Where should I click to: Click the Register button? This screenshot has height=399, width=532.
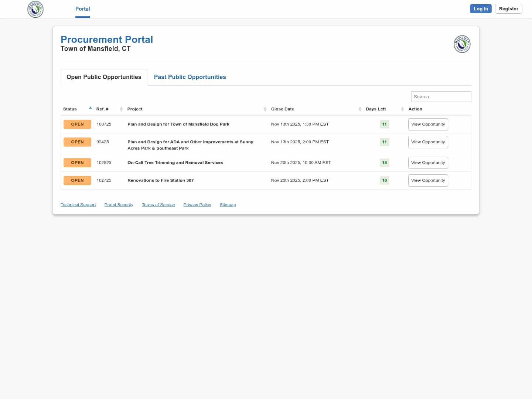tap(508, 9)
